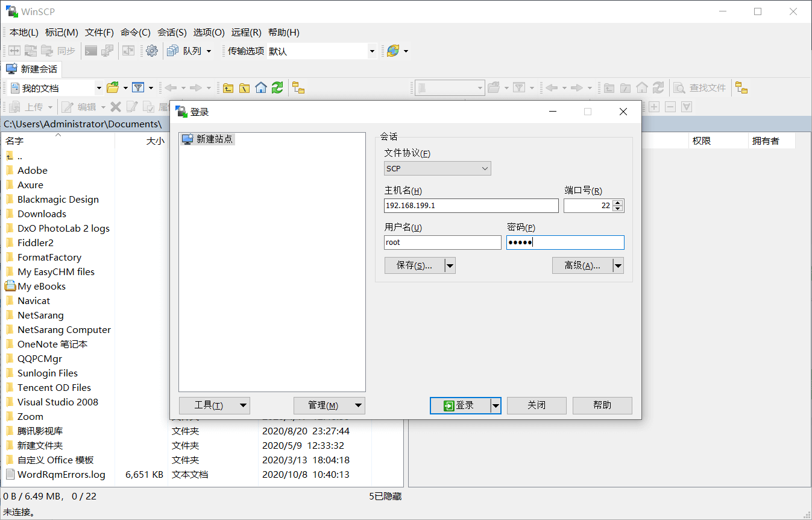Open the 选项(O) menu
The width and height of the screenshot is (812, 520).
(209, 33)
